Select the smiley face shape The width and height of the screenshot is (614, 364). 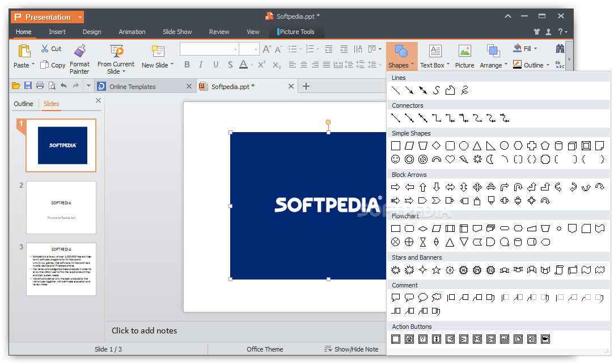point(396,159)
